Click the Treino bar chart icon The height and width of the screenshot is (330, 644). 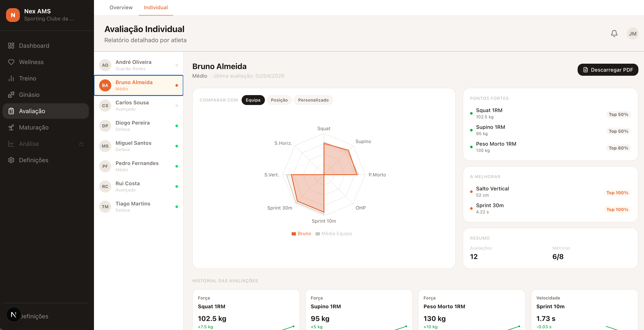click(11, 78)
